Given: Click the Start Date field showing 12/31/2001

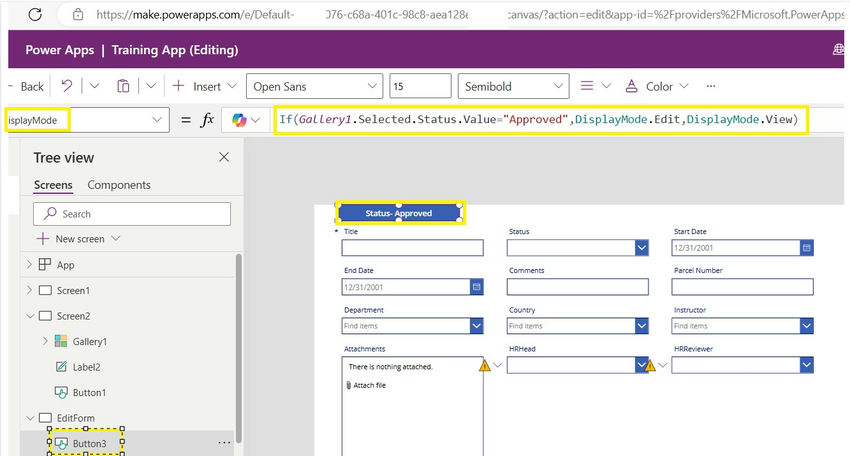Looking at the screenshot, I should (x=736, y=248).
